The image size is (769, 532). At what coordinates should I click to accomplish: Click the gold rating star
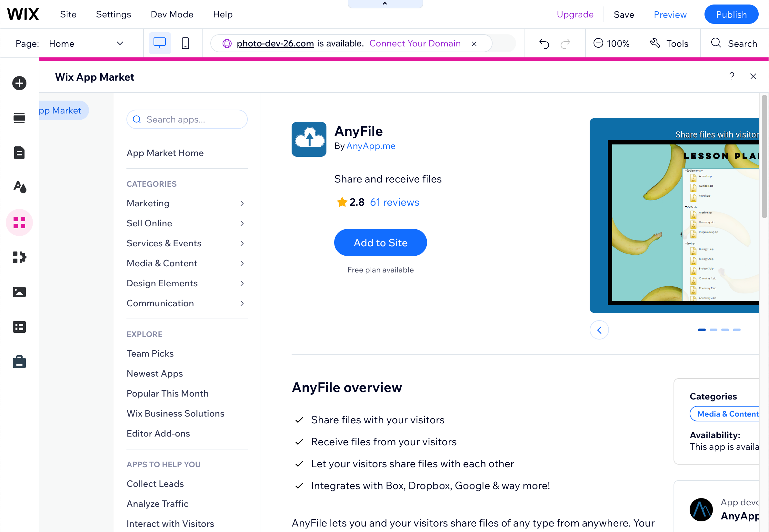click(x=342, y=202)
